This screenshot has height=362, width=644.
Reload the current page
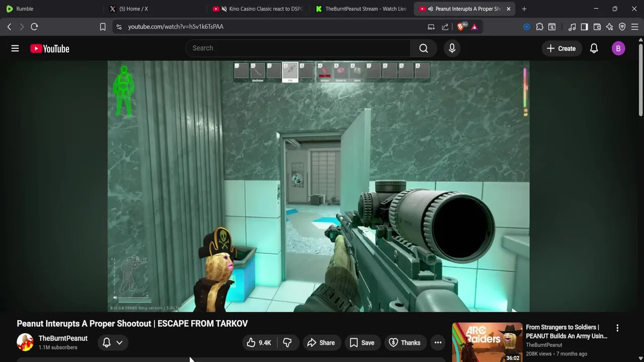point(34,27)
